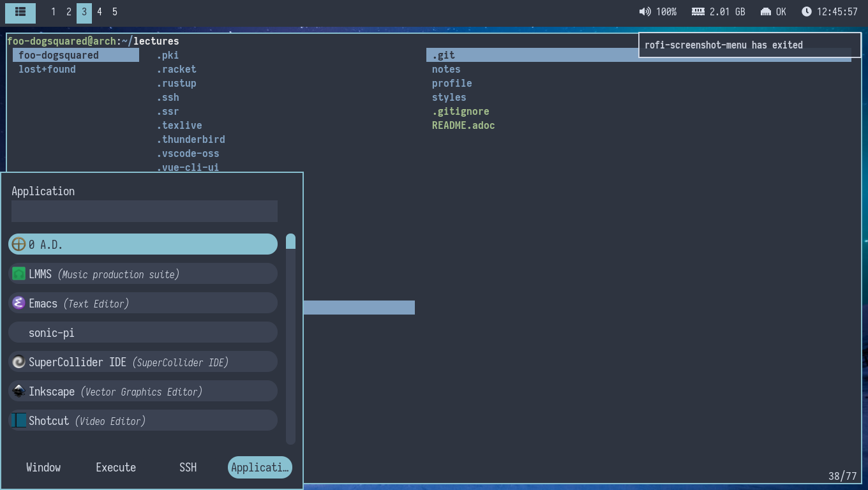Switch rofi to SSH mode
868x490 pixels.
point(188,467)
